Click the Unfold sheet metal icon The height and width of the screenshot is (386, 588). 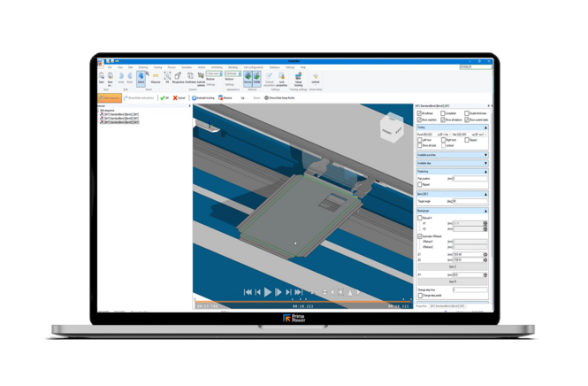pyautogui.click(x=316, y=78)
